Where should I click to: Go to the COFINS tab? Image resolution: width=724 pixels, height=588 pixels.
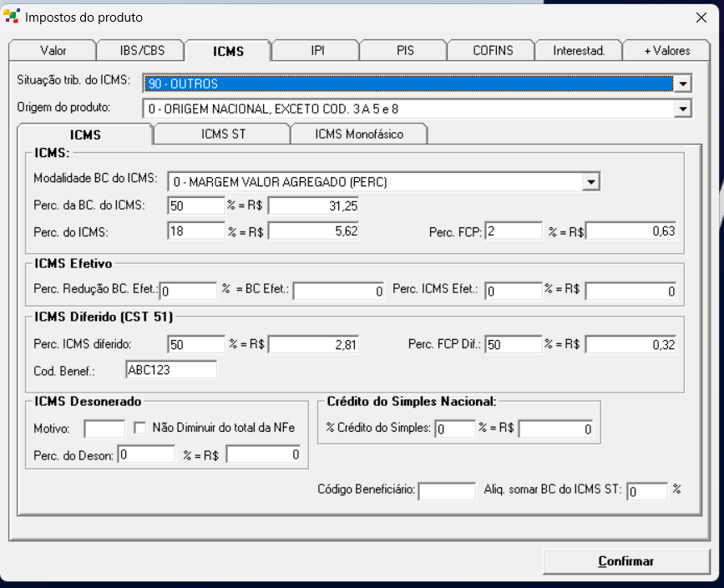[x=492, y=51]
